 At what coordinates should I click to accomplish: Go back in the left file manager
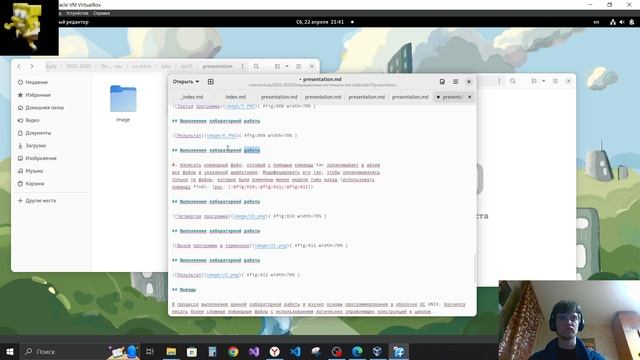point(19,66)
